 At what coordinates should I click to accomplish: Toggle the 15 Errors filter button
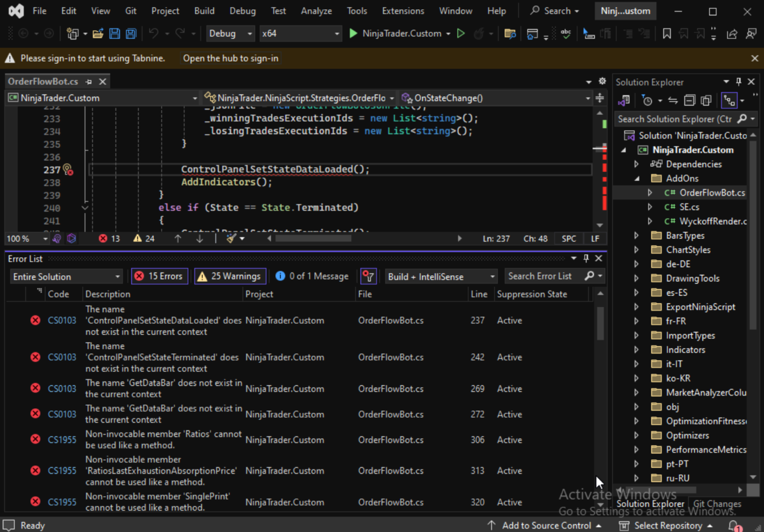click(x=160, y=276)
